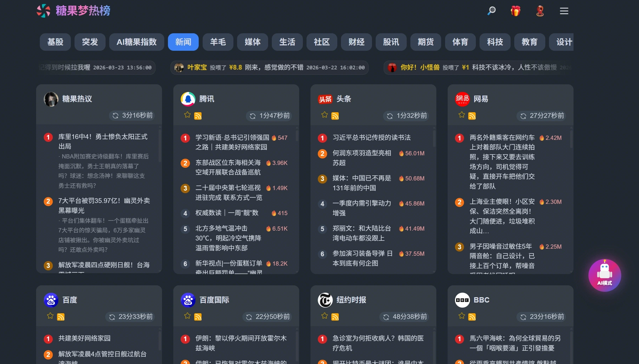639x364 pixels.
Task: Open the 馬六甲海峽 BBC article
Action: [x=514, y=343]
